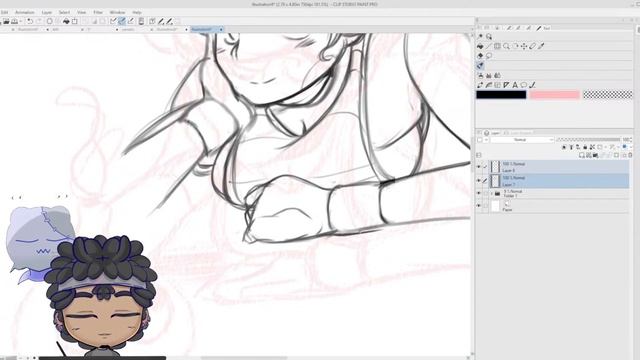Click the Redo arrow in command bar
Screen dimensions: 640x360
(x=39, y=21)
